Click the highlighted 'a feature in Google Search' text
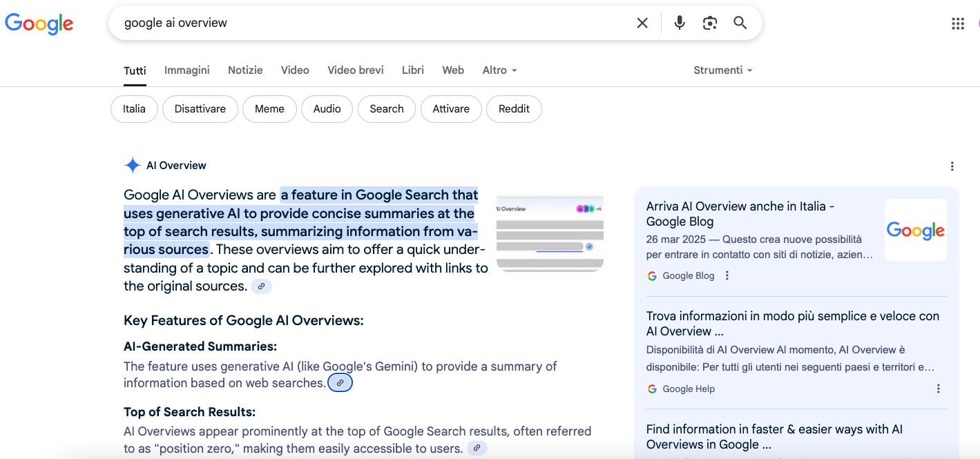 pyautogui.click(x=379, y=195)
